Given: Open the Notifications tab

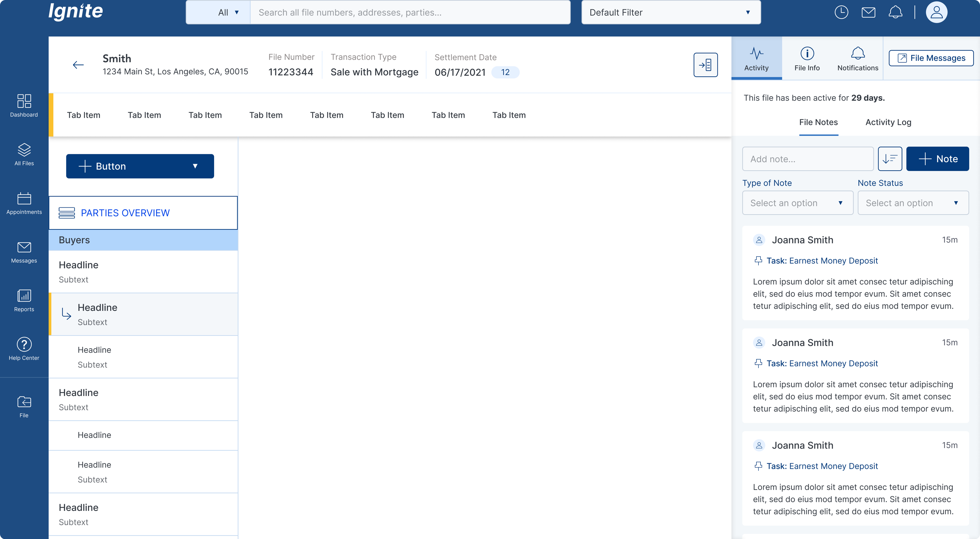Looking at the screenshot, I should (x=857, y=58).
